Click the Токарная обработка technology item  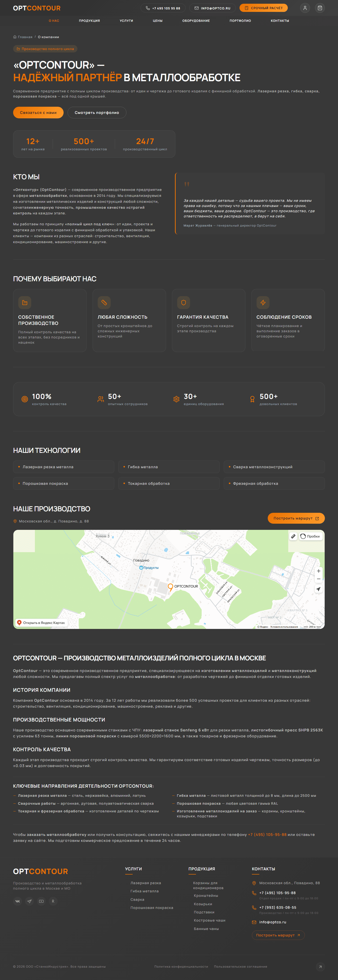(169, 484)
